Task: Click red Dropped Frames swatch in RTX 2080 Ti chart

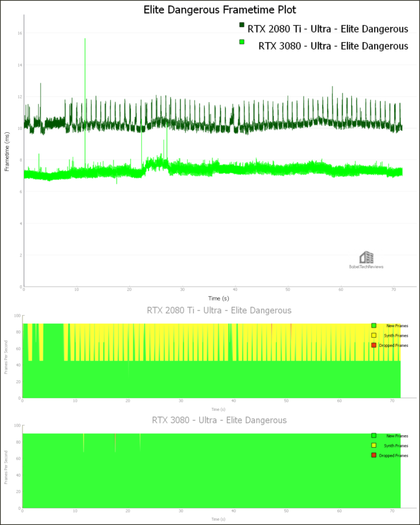Action: click(374, 345)
